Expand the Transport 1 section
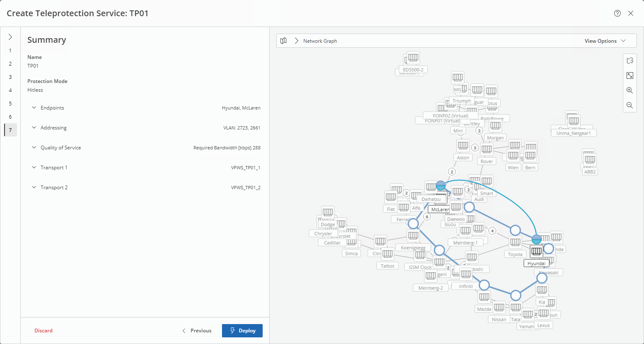This screenshot has width=644, height=344. [34, 168]
